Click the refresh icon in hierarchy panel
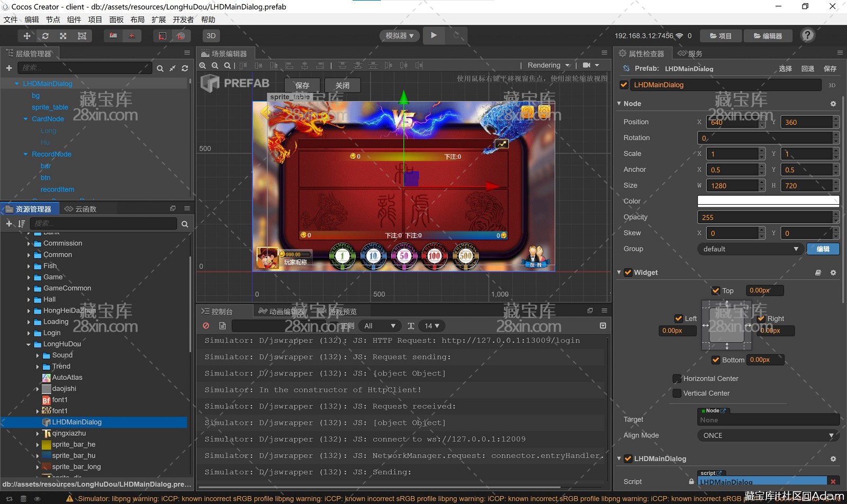 coord(185,68)
